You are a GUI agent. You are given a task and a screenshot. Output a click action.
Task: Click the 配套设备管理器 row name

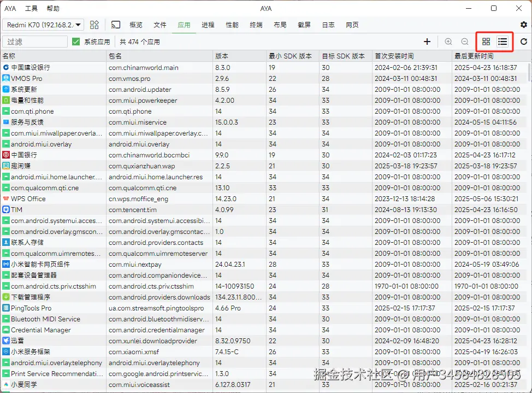(33, 275)
